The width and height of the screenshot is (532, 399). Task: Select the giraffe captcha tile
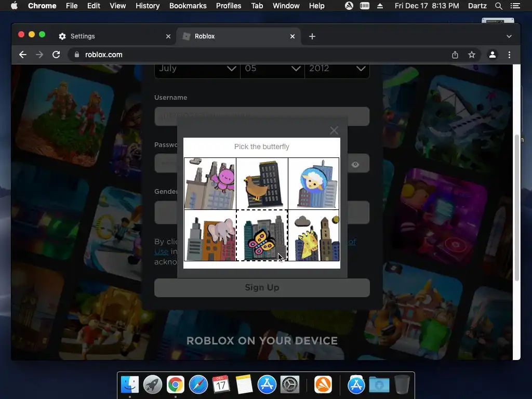coord(313,235)
